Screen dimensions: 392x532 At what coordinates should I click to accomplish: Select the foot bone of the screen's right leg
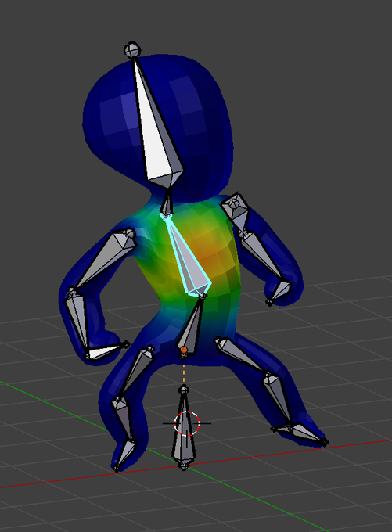coord(307,433)
